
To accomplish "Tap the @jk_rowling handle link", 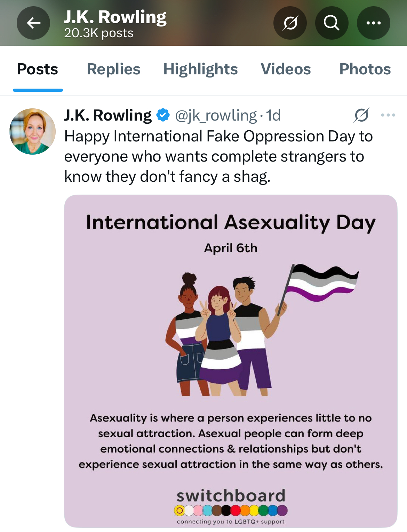I will 216,115.
